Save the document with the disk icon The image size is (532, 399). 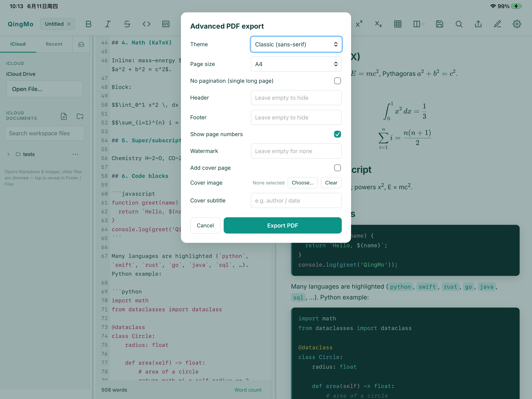pyautogui.click(x=439, y=24)
